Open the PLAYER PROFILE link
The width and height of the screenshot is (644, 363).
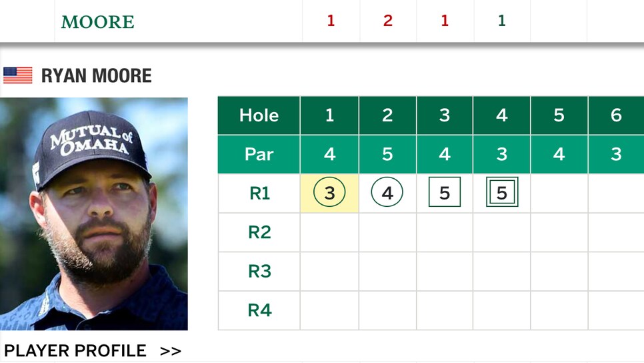[75, 351]
